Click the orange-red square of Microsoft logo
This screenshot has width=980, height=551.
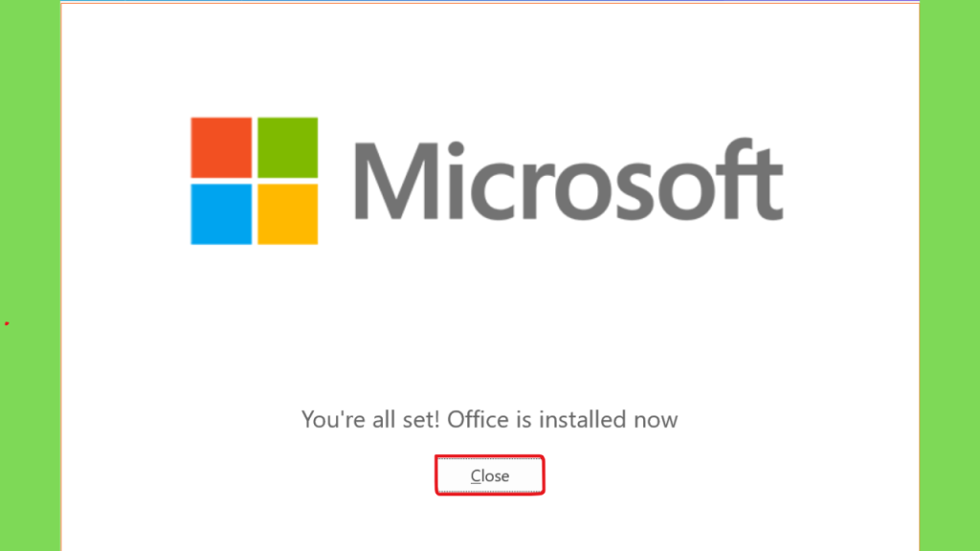(x=221, y=147)
